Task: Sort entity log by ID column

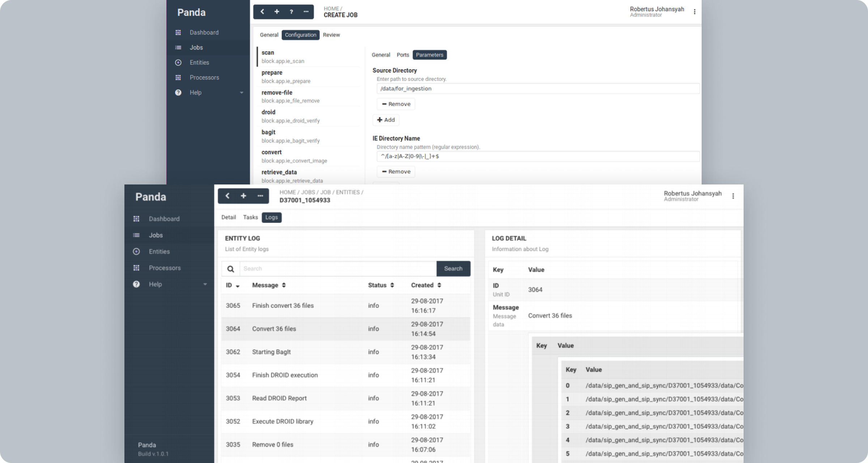Action: pos(233,285)
